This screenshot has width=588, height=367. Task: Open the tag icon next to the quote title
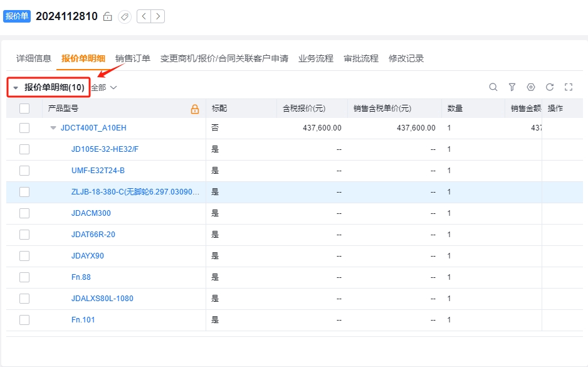click(x=125, y=16)
